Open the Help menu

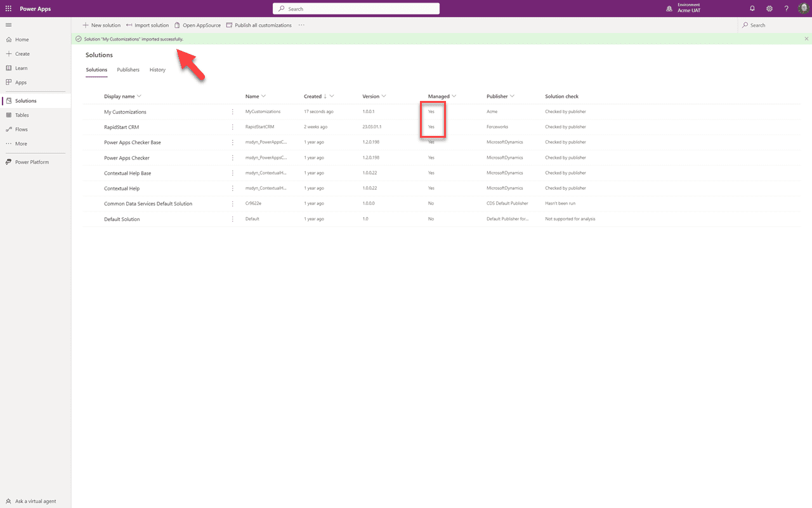pos(786,8)
